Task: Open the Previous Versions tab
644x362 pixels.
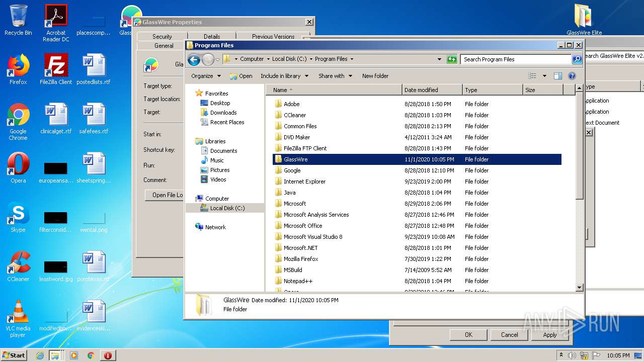Action: point(273,36)
